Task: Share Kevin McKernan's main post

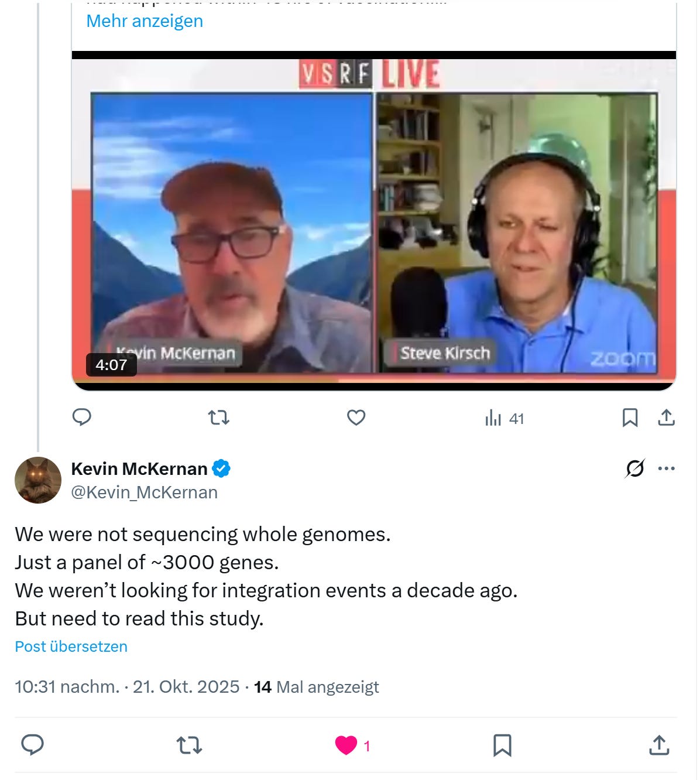Action: 659,745
